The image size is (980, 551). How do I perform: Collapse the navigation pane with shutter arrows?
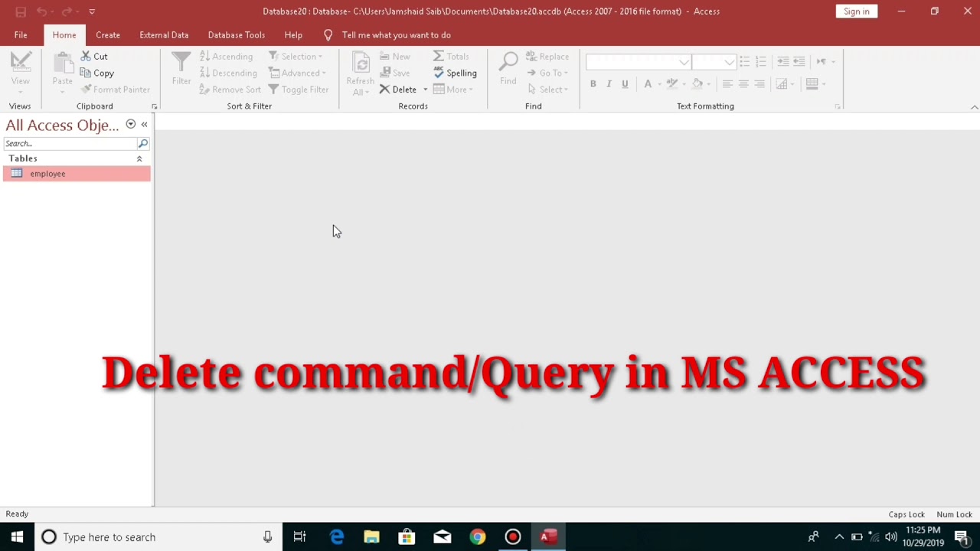coord(144,124)
